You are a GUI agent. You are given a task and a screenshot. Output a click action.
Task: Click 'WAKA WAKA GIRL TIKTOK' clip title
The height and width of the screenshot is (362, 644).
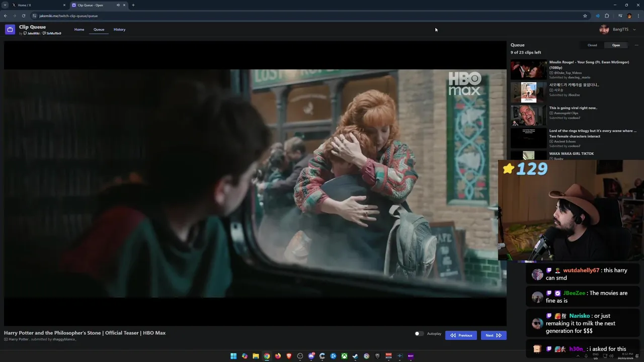pyautogui.click(x=572, y=154)
